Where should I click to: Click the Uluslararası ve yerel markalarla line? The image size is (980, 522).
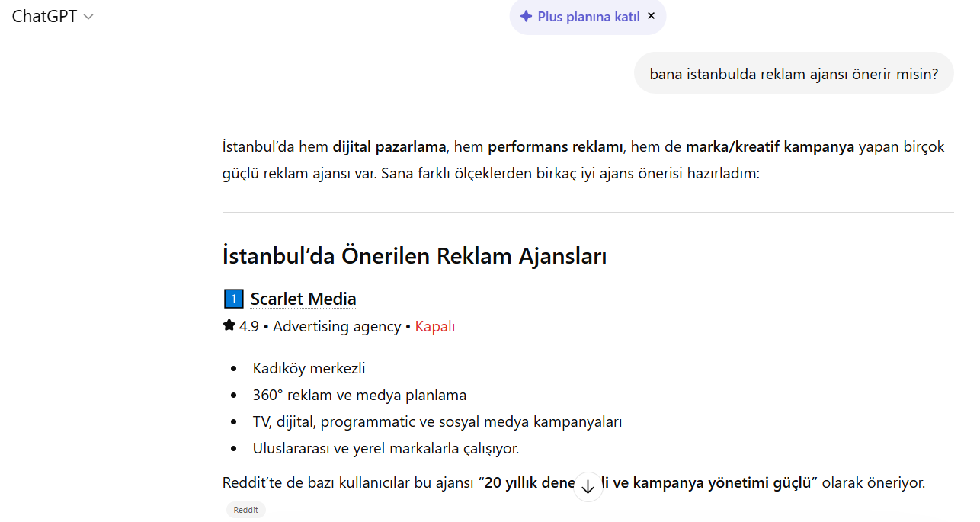pos(386,448)
